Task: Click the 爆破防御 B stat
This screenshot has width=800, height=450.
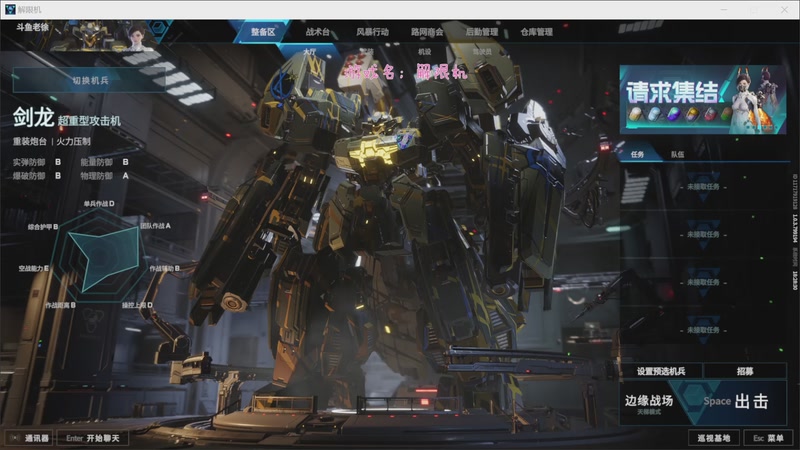Action: (x=37, y=176)
